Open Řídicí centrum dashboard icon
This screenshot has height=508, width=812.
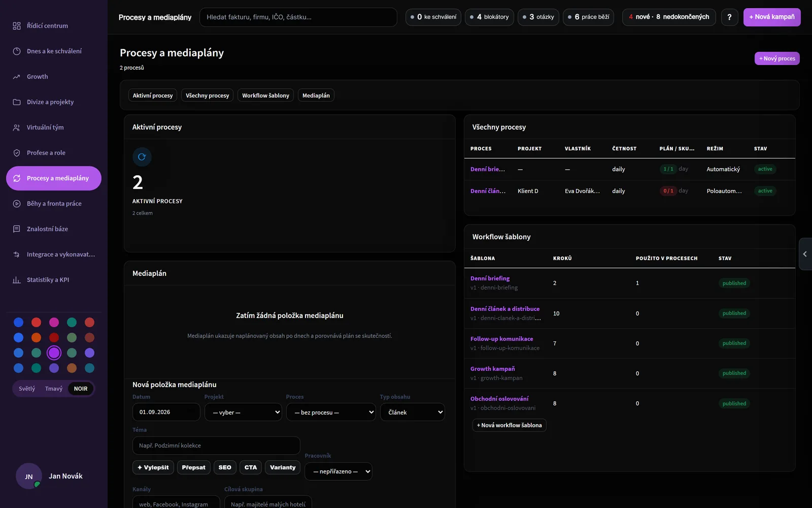pyautogui.click(x=17, y=26)
